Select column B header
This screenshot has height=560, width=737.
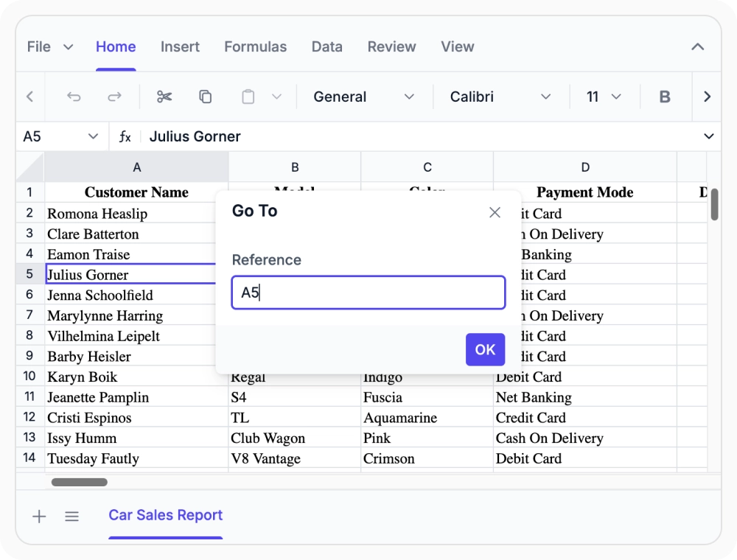click(295, 167)
